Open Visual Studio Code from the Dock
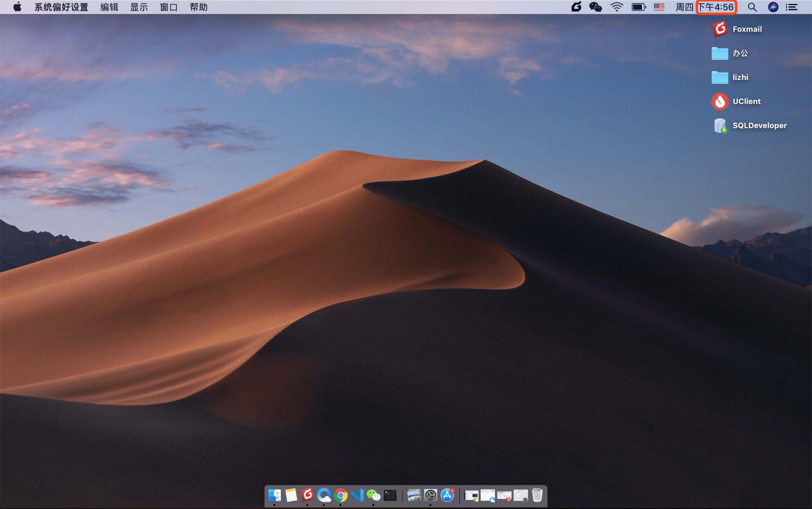This screenshot has height=509, width=812. click(x=357, y=495)
